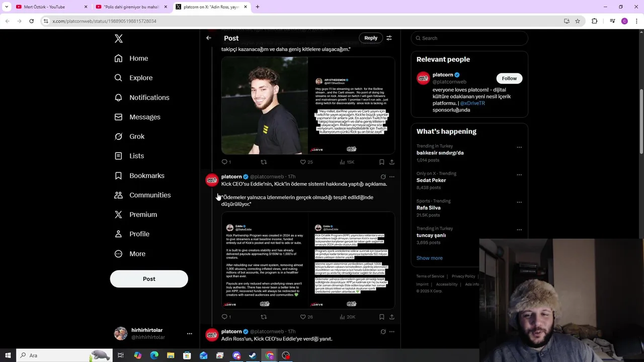Open Communities page
This screenshot has width=644, height=362.
pyautogui.click(x=142, y=195)
